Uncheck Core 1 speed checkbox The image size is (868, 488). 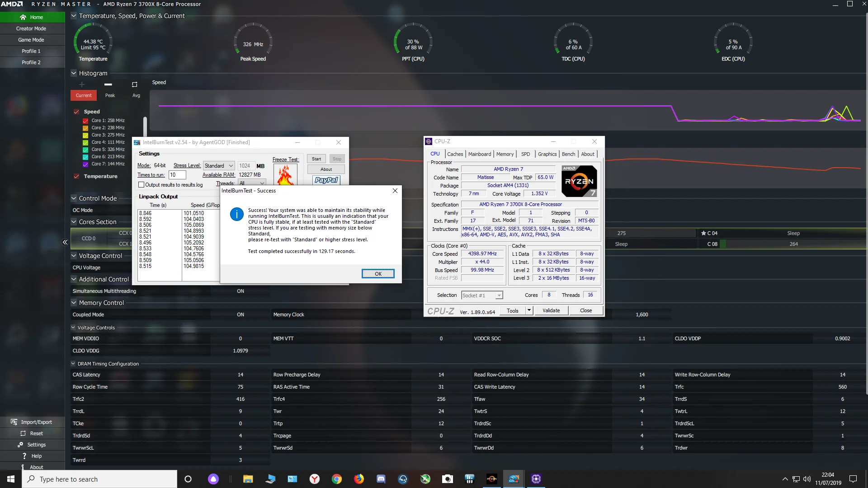coord(85,121)
